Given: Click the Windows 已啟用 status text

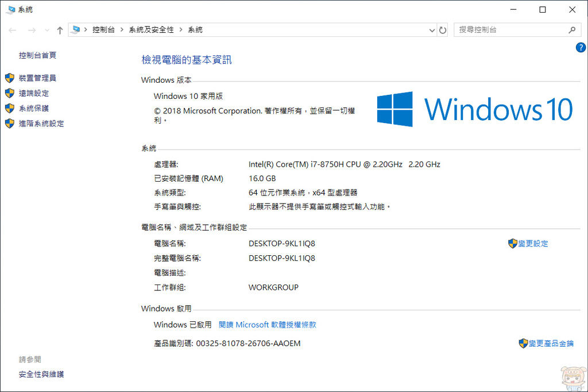Looking at the screenshot, I should [x=183, y=325].
